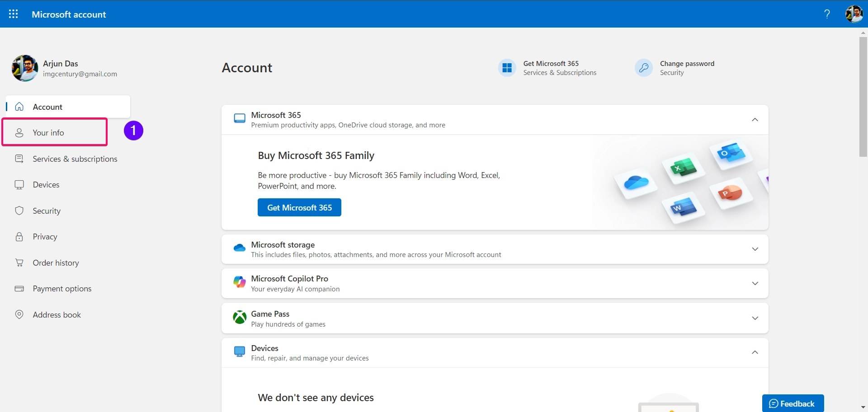Click the shopping cart icon for Order history
Viewport: 868px width, 412px height.
(x=19, y=262)
